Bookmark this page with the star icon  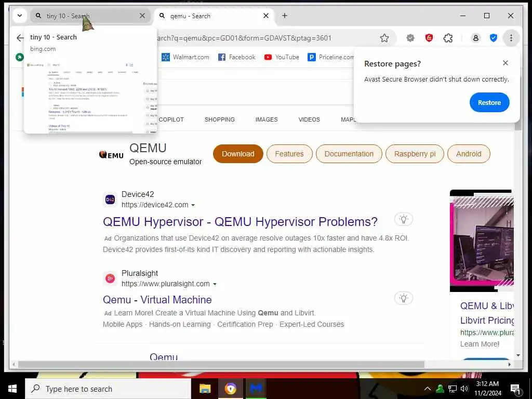pos(384,38)
